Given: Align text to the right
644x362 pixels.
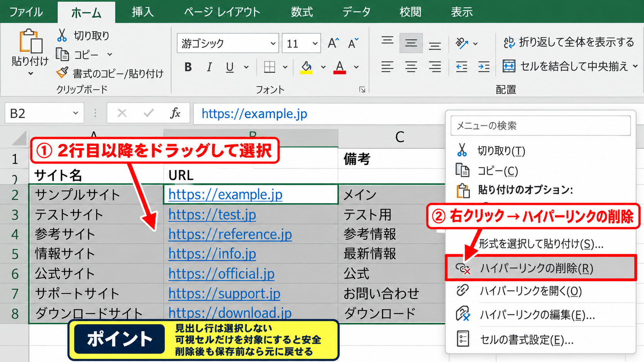Looking at the screenshot, I should click(x=435, y=67).
